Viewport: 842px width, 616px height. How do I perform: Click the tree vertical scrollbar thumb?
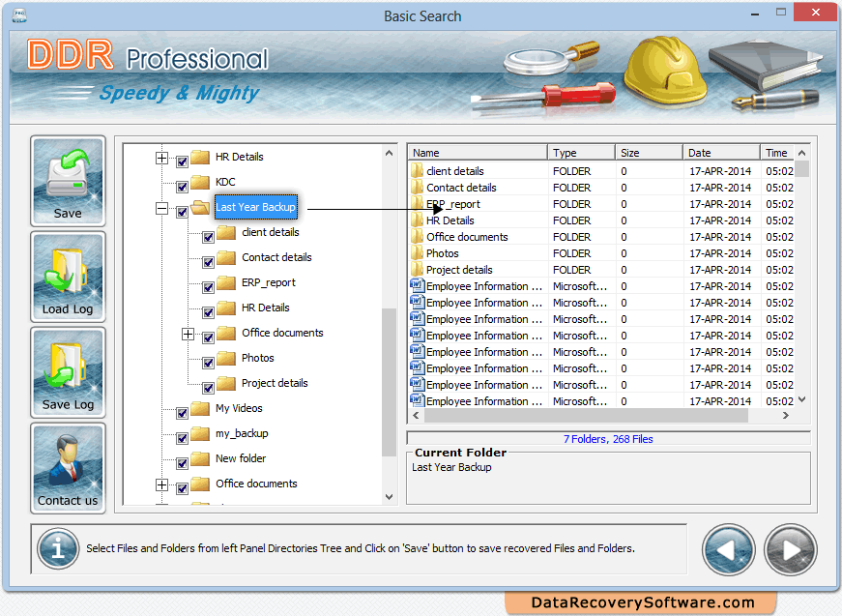point(389,382)
